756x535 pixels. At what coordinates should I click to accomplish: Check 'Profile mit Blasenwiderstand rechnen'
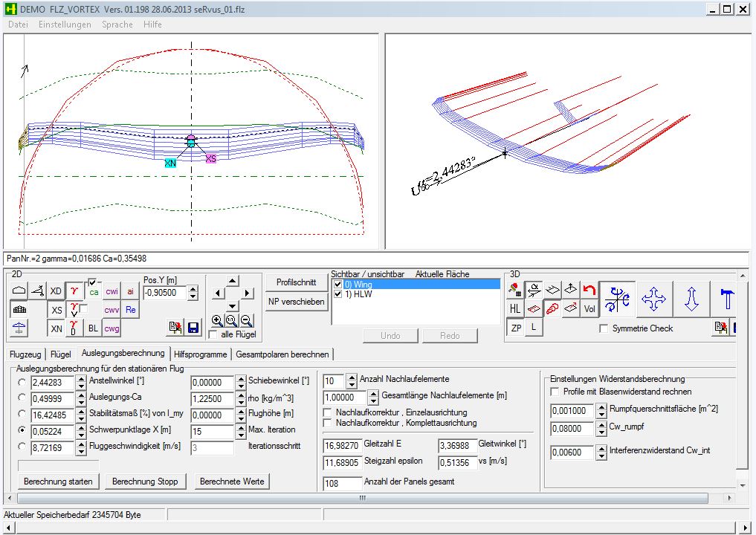555,392
